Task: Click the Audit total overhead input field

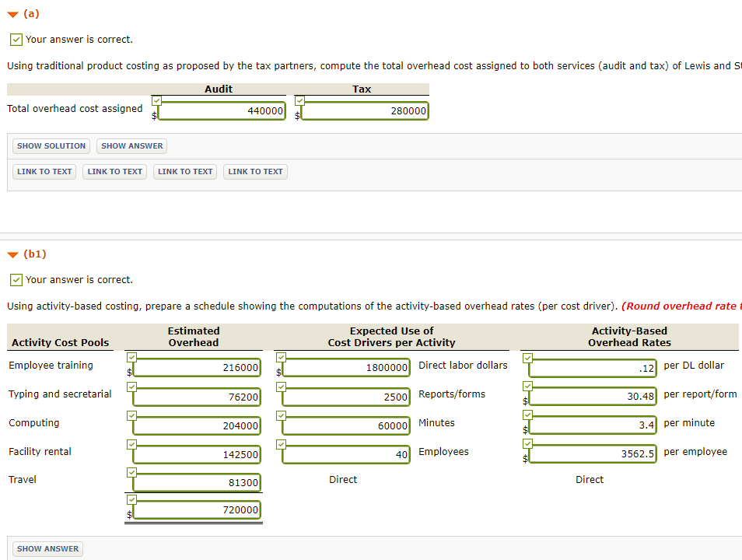Action: (222, 111)
